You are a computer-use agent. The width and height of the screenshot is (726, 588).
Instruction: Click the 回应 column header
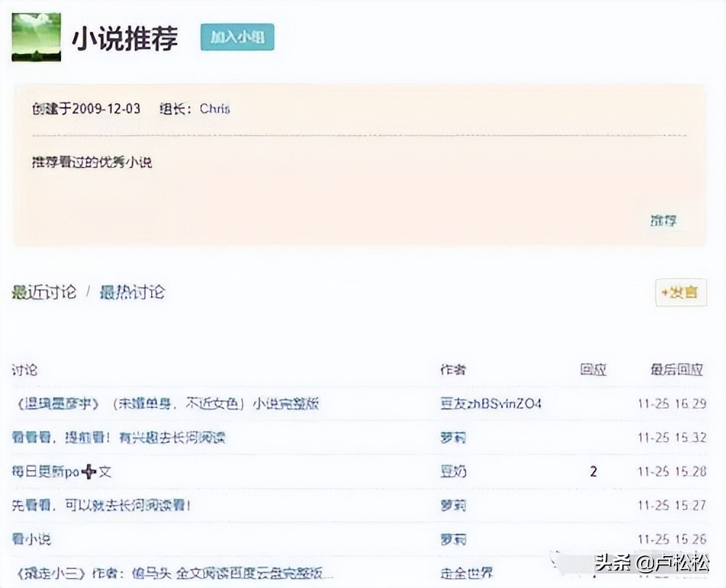[592, 370]
